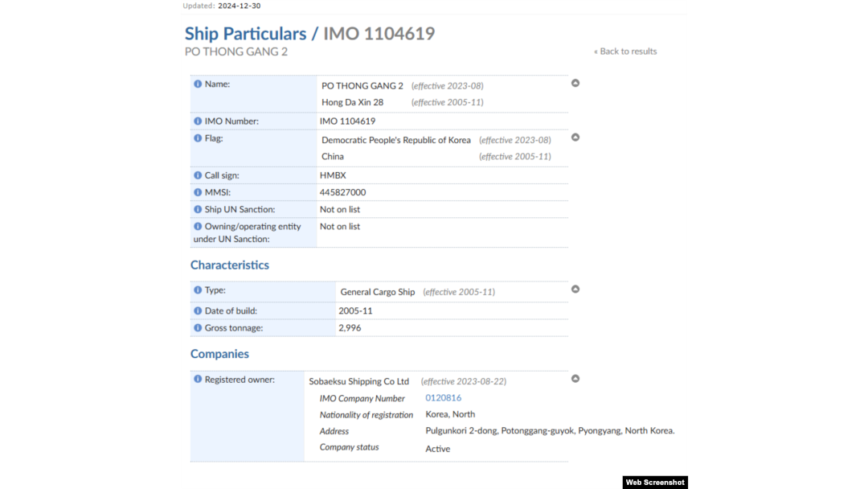Click the updated date 2024-12-30
The width and height of the screenshot is (868, 489).
click(240, 6)
